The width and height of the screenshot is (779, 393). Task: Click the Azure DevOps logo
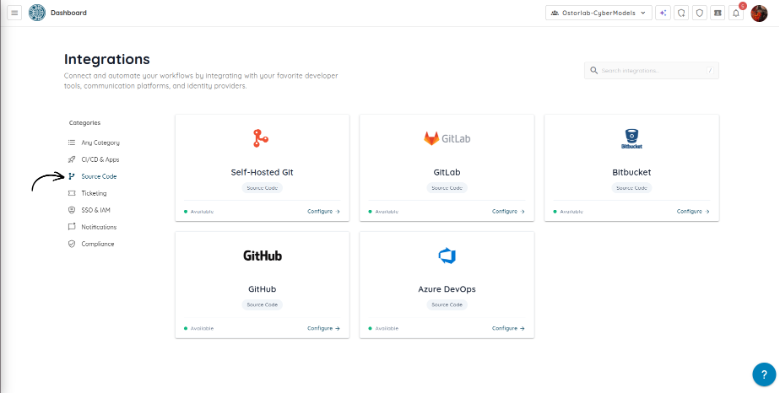click(447, 256)
